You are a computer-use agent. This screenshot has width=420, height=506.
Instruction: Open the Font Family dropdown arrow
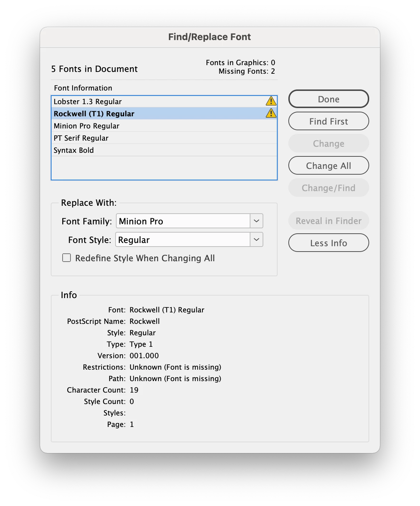tap(257, 221)
